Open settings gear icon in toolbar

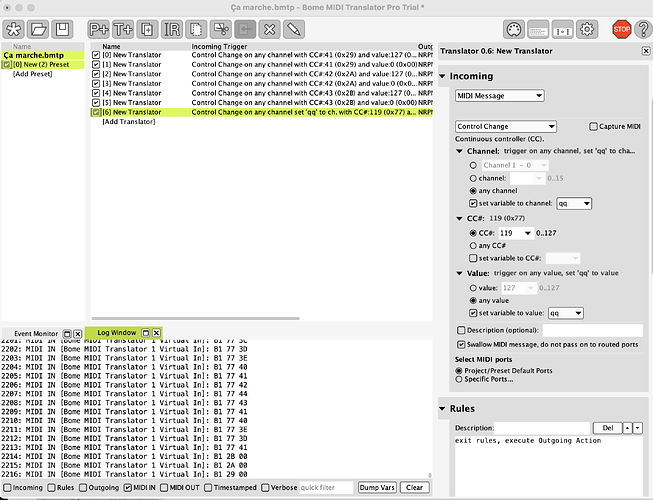coord(587,29)
